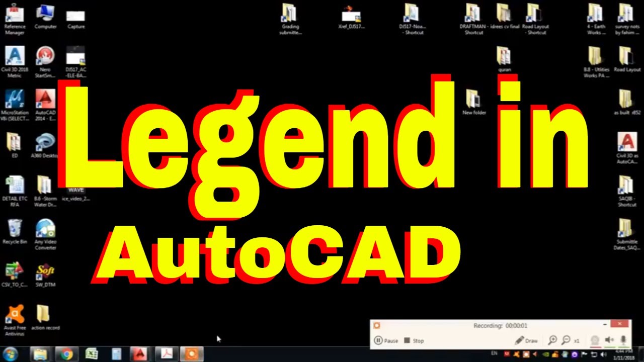The image size is (644, 362).
Task: Open B.8 - Utilities Works PA folder
Action: 596,62
